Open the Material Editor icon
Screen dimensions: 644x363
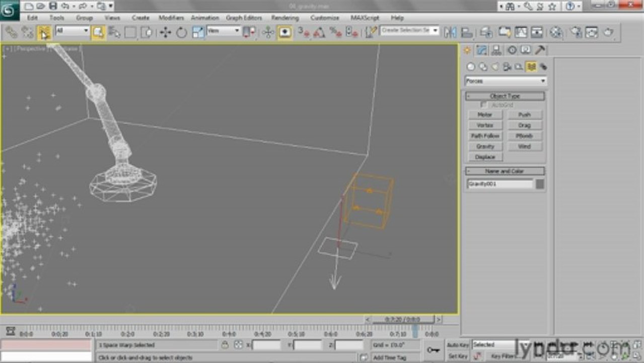556,33
